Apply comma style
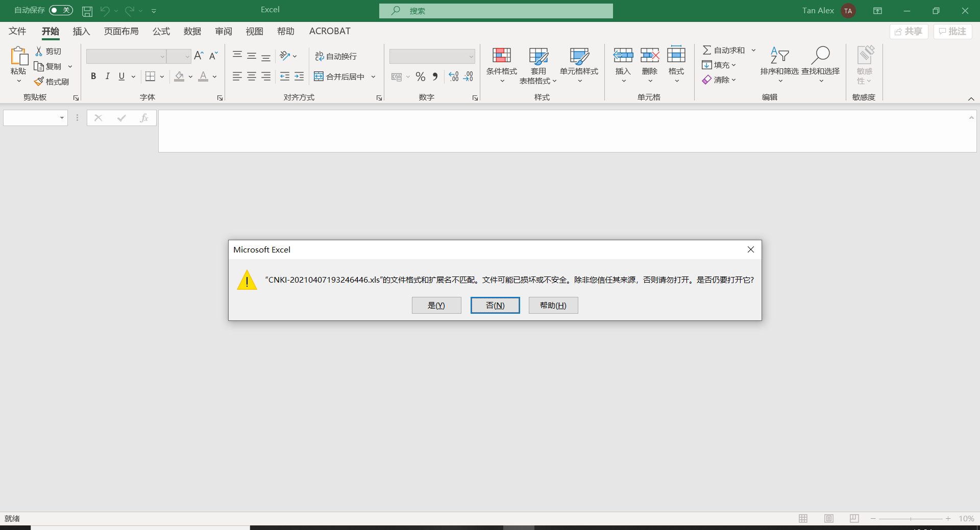Image resolution: width=980 pixels, height=530 pixels. (435, 77)
